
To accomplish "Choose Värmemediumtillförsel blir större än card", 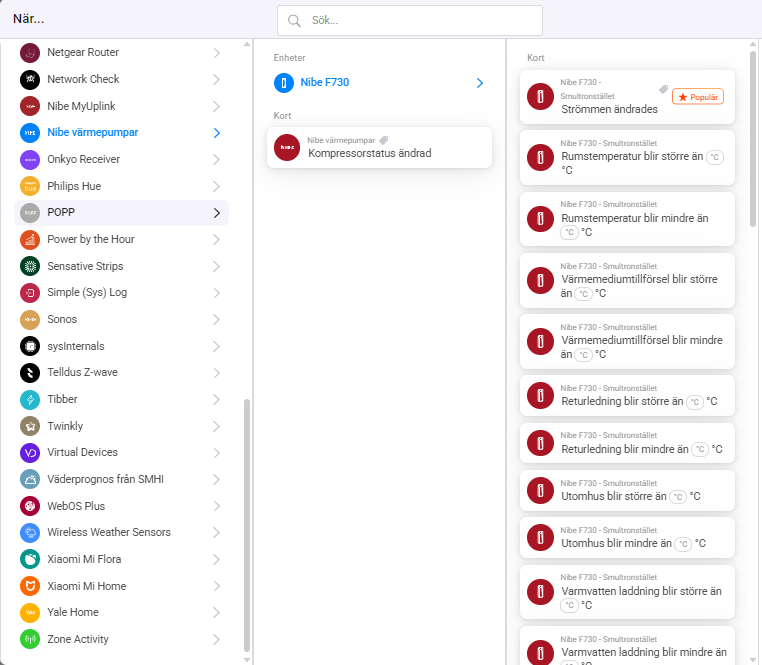I will pos(627,280).
